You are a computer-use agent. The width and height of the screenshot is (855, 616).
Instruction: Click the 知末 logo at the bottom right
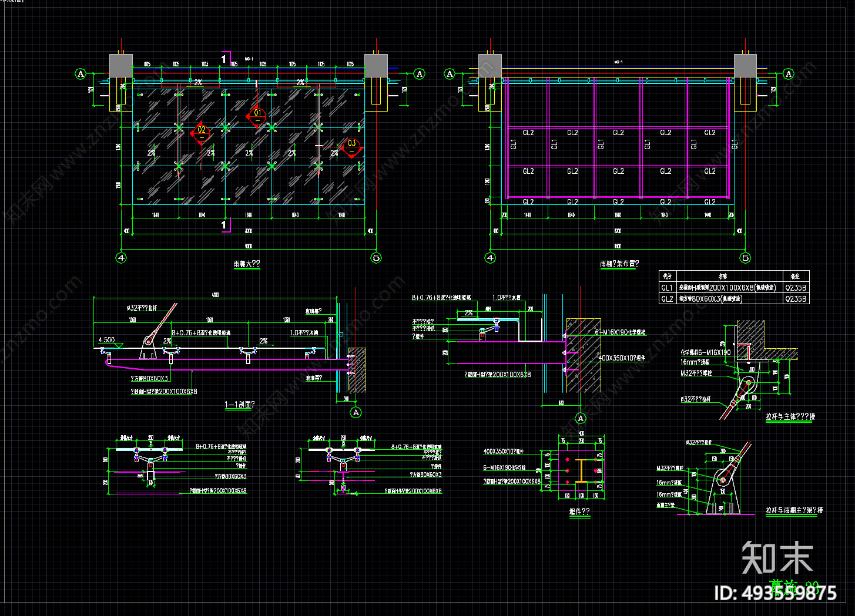point(777,558)
